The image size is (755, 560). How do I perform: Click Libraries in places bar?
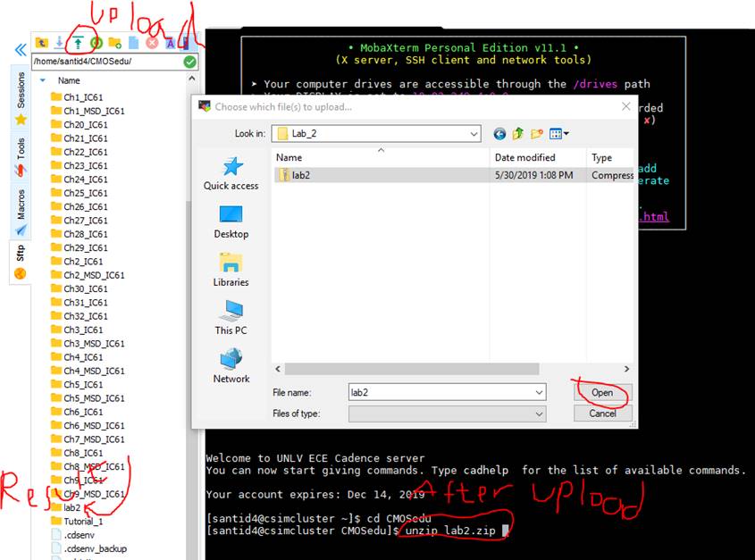pyautogui.click(x=231, y=270)
